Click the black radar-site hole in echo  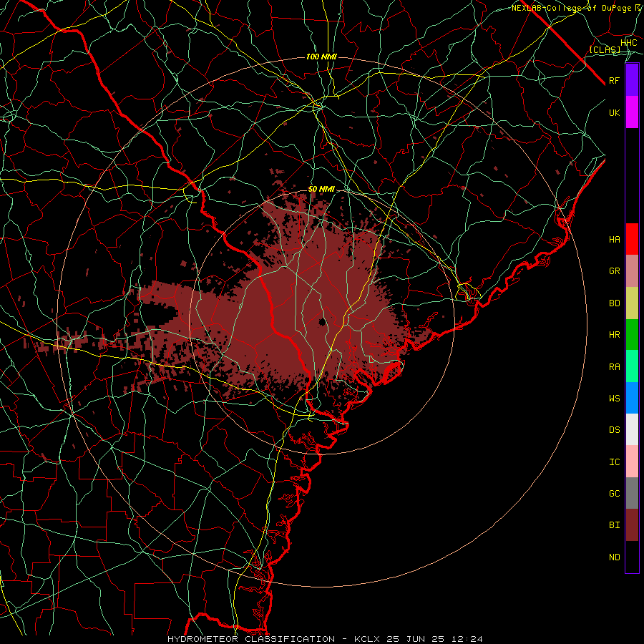tap(321, 321)
